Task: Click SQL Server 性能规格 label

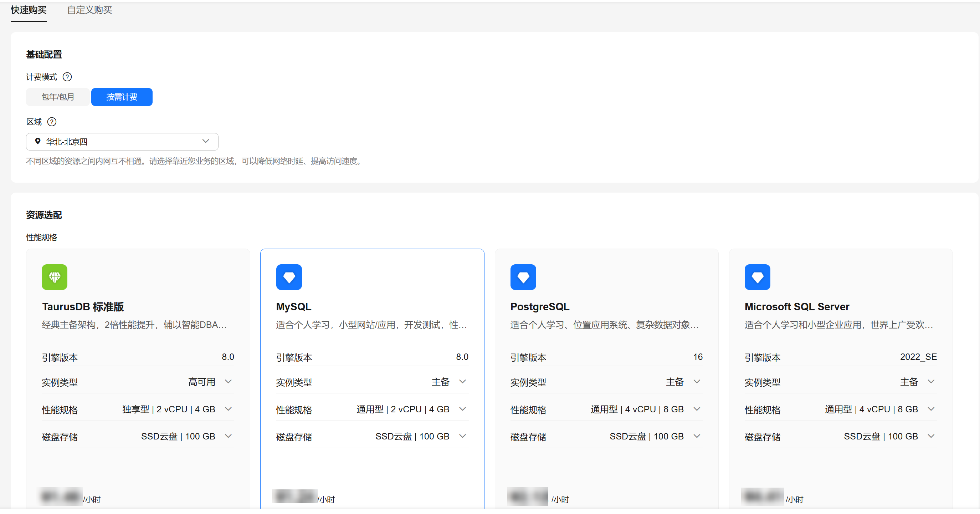Action: coord(763,410)
